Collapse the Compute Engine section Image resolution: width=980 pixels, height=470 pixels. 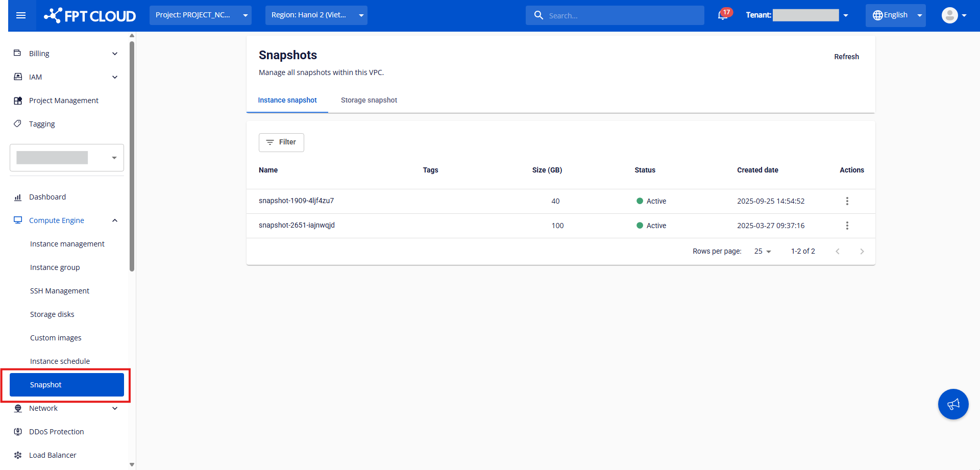coord(115,220)
